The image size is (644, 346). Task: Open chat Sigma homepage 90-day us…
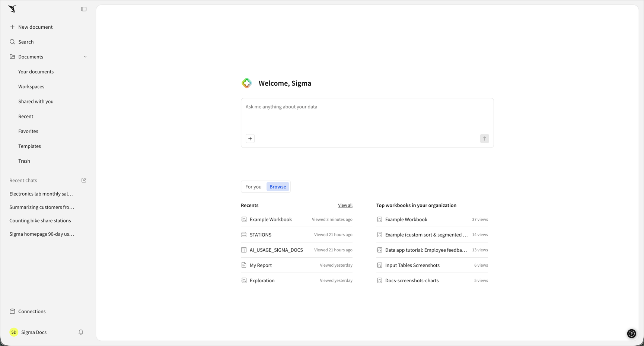[42, 234]
